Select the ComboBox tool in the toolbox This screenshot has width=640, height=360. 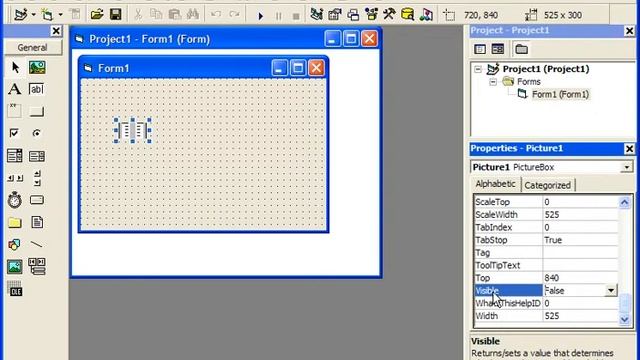(x=15, y=156)
